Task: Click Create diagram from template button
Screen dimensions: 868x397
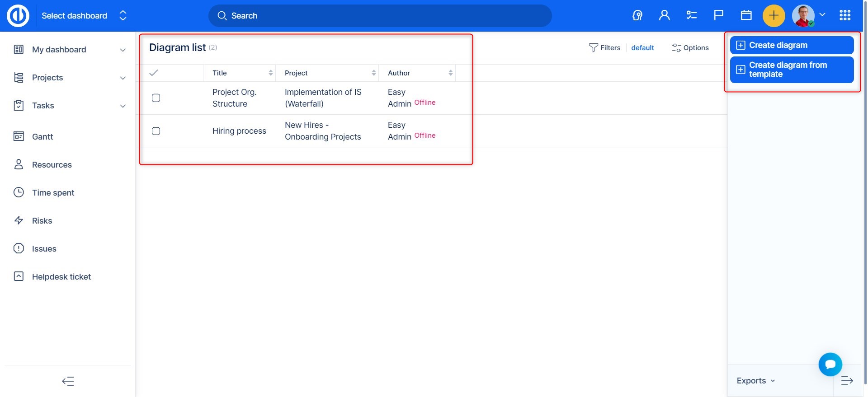Action: click(x=792, y=70)
